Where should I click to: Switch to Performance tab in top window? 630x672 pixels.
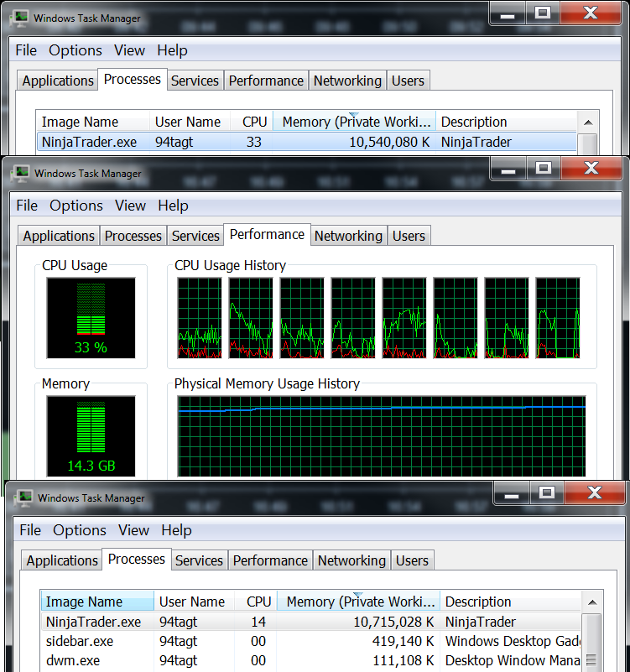click(266, 81)
